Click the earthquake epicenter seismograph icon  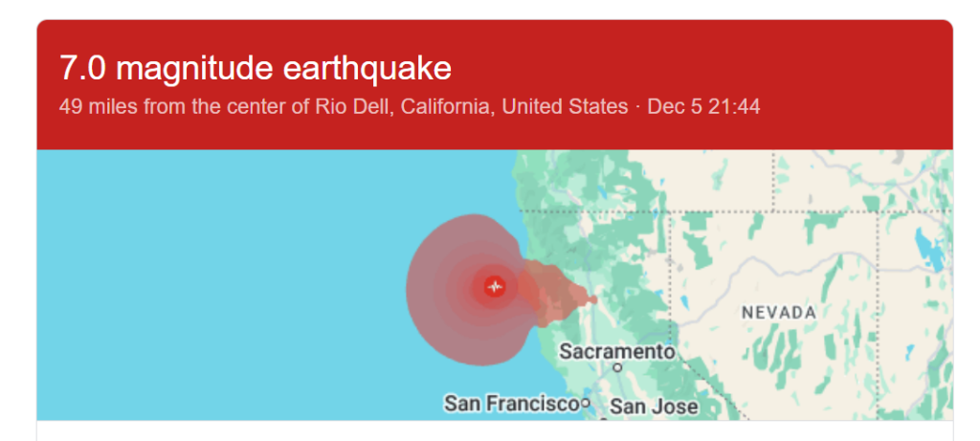tap(495, 285)
